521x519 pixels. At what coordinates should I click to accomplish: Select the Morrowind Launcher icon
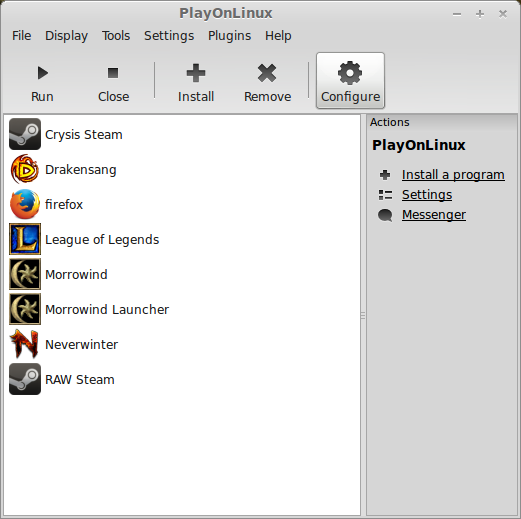pyautogui.click(x=25, y=309)
